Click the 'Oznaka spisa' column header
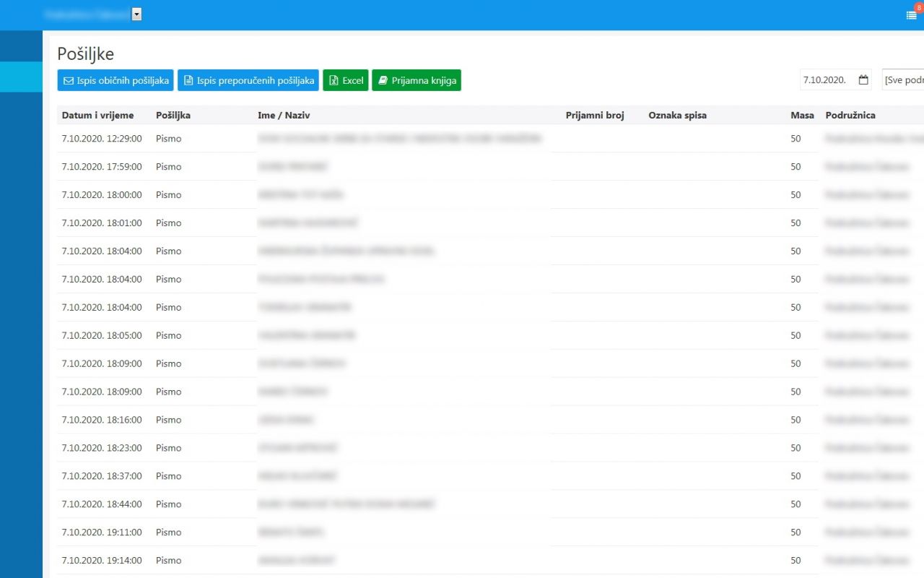Viewport: 924px width, 578px height. [677, 116]
